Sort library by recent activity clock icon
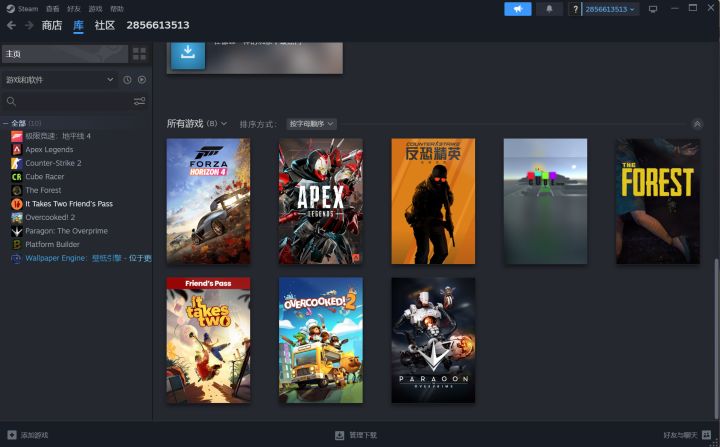 pyautogui.click(x=127, y=80)
